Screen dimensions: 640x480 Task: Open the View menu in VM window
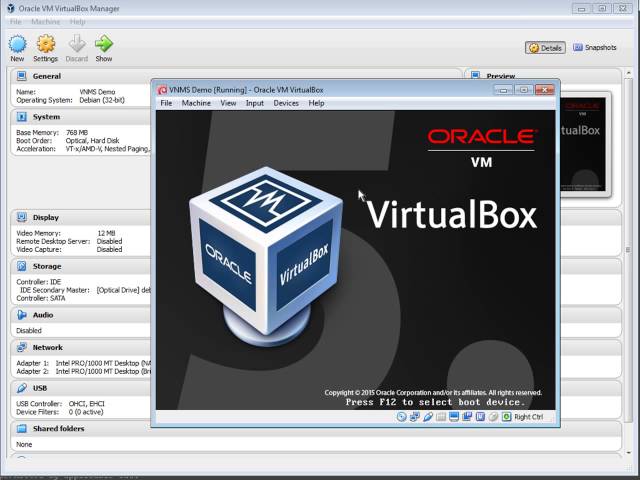(x=228, y=103)
